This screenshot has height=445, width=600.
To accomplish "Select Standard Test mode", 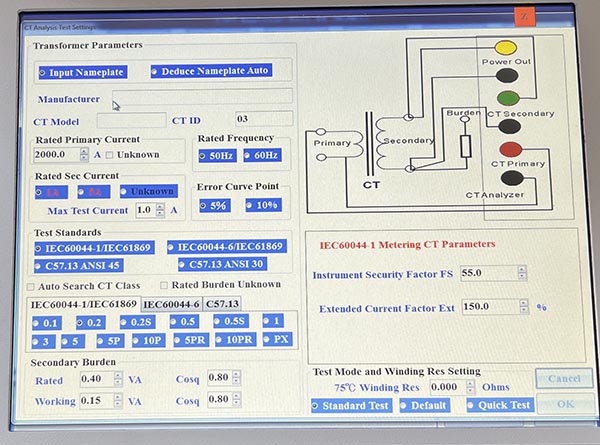I will [x=352, y=406].
